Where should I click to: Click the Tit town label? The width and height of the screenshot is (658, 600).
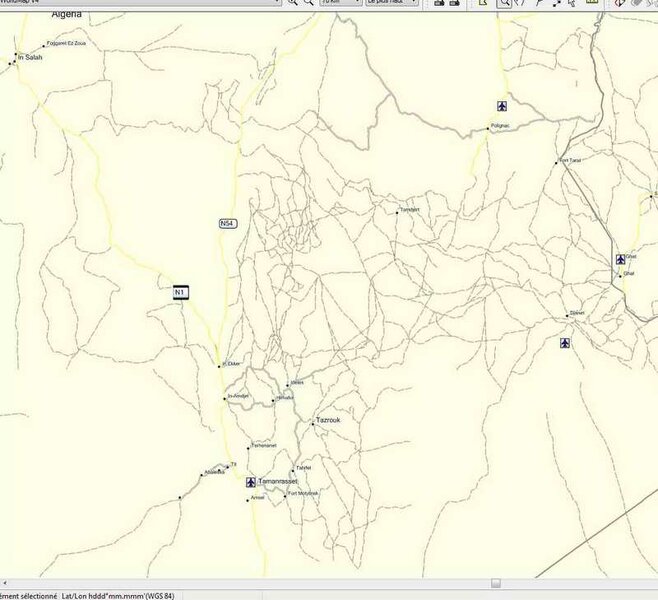click(234, 464)
